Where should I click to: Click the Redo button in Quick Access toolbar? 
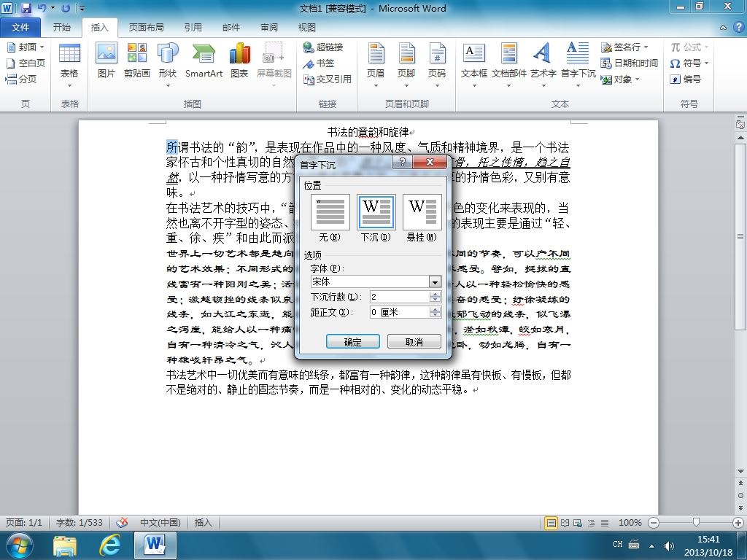[66, 8]
